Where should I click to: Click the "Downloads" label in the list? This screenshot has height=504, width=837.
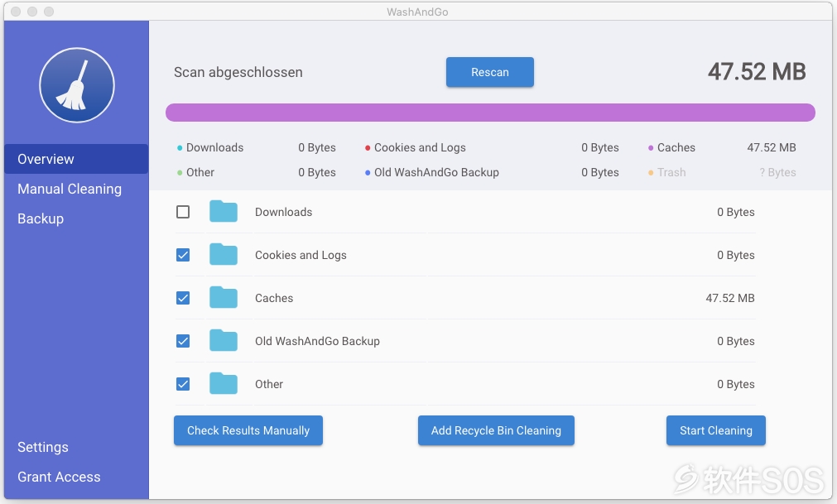[283, 212]
